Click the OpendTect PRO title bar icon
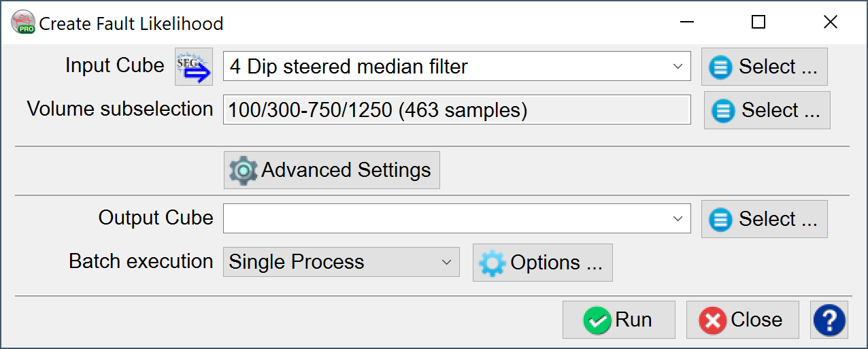Image resolution: width=868 pixels, height=349 pixels. coord(24,22)
